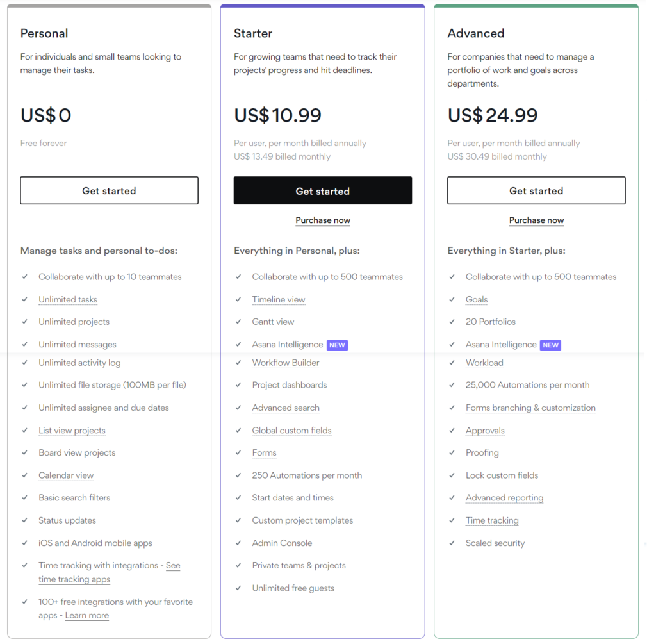Click the Calendar view link
This screenshot has height=644, width=656.
pyautogui.click(x=66, y=475)
